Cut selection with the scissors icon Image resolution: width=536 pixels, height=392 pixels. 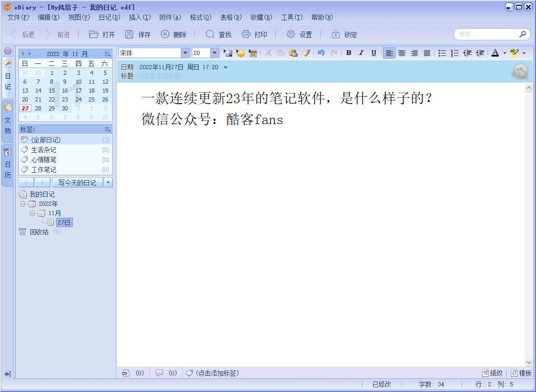click(268, 53)
